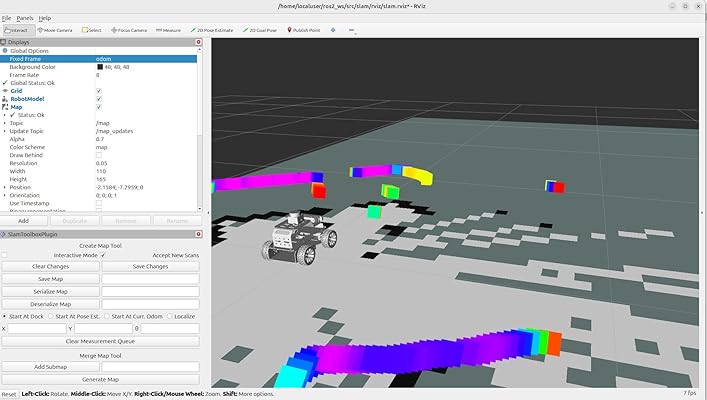Disable the RobotModel display checkbox
Viewport: 707px width, 400px height.
pyautogui.click(x=99, y=99)
